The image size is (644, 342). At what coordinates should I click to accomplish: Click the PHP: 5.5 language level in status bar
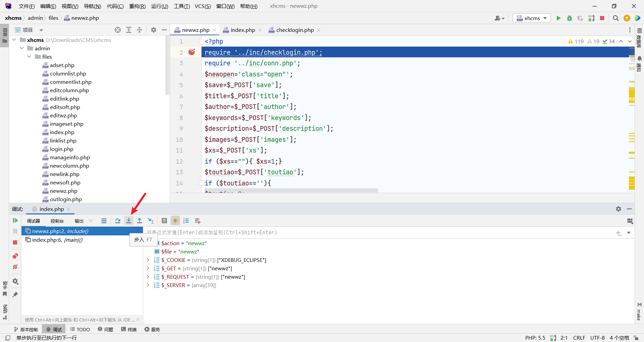point(535,338)
